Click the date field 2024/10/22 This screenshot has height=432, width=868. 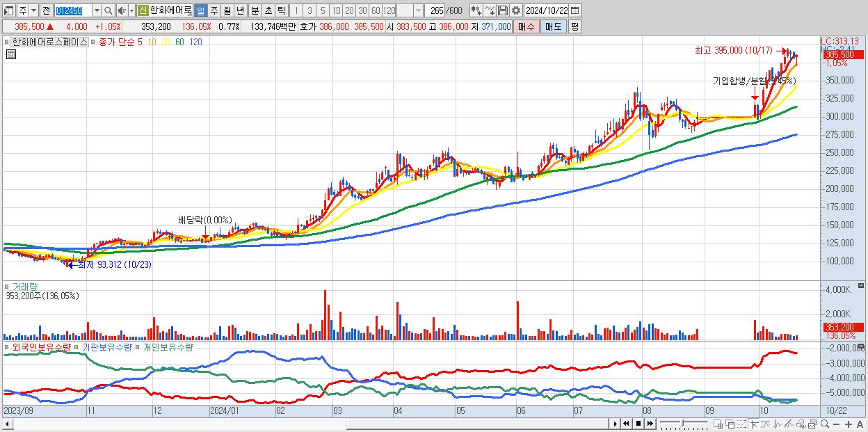pyautogui.click(x=546, y=10)
